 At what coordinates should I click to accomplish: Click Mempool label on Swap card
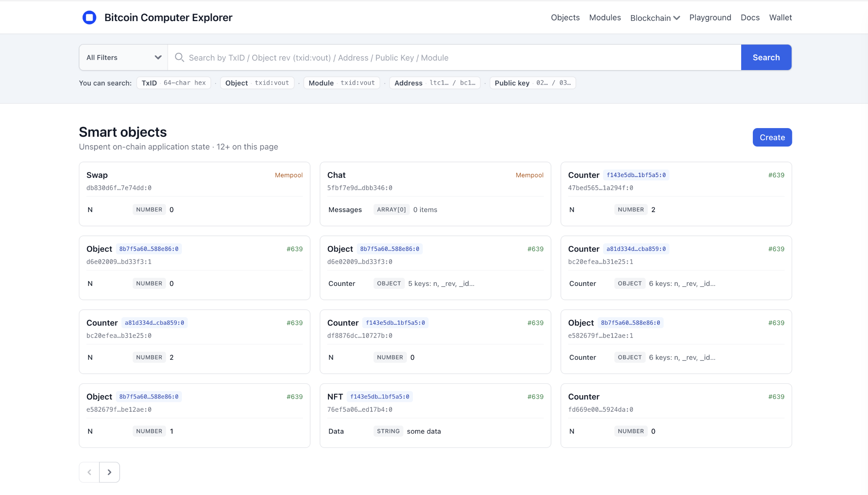pos(289,175)
